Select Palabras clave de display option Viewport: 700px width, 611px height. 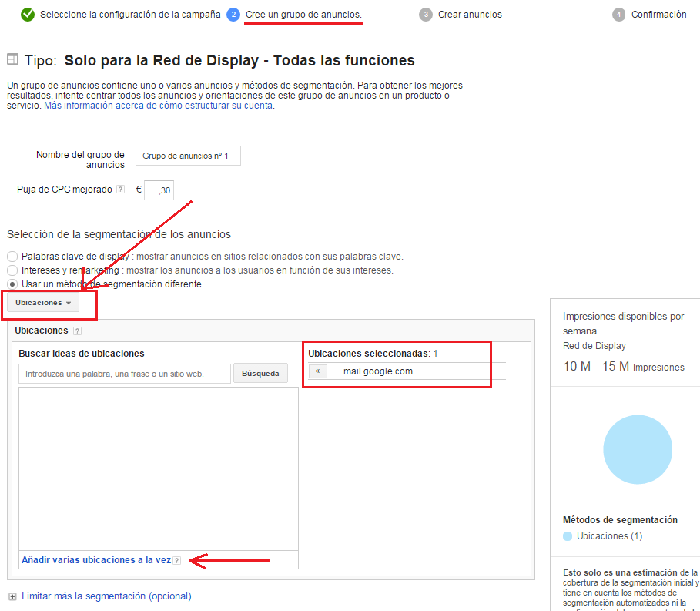12,257
